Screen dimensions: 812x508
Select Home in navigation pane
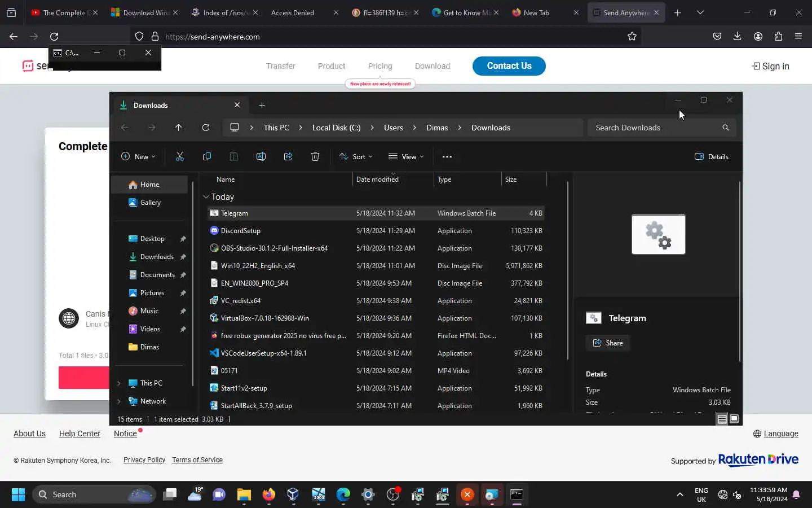click(x=149, y=185)
